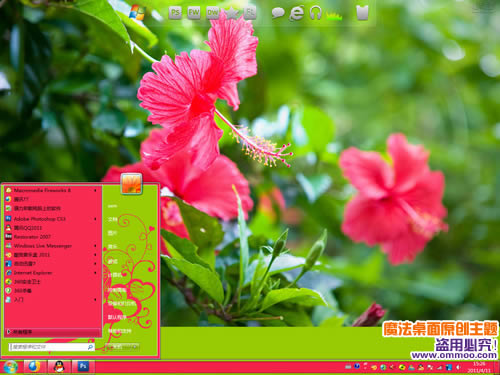This screenshot has height=375, width=500.
Task: Click the user account picture thumbnail
Action: pyautogui.click(x=131, y=183)
